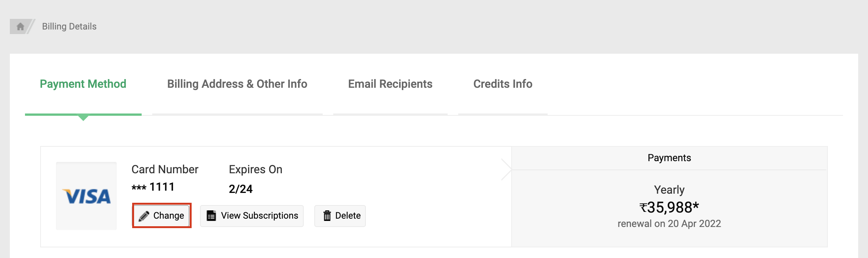The width and height of the screenshot is (868, 258).
Task: Click the subscriptions list icon
Action: (x=211, y=216)
